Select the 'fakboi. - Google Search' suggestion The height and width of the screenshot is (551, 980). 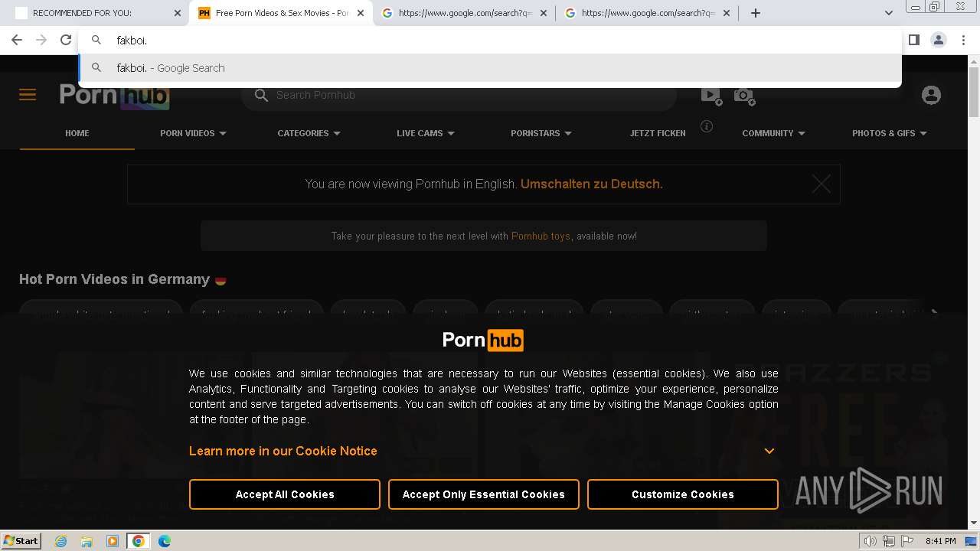[490, 68]
